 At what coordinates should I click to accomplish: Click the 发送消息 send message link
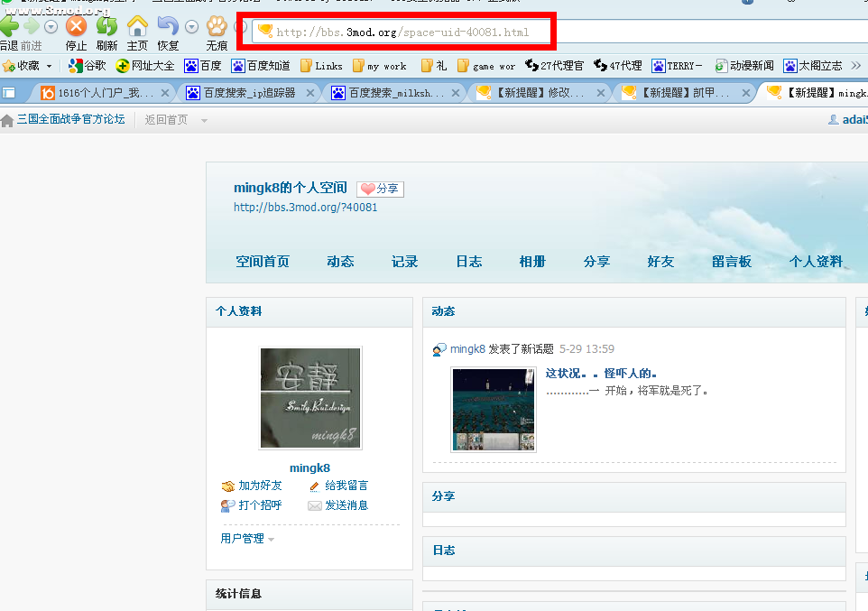click(x=338, y=505)
